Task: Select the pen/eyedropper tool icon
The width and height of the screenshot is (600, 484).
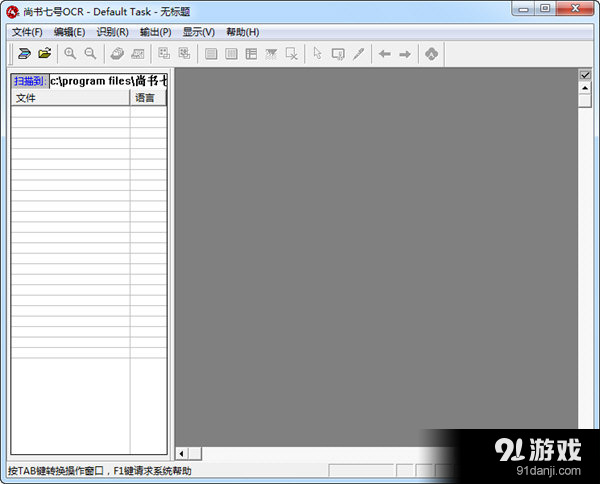Action: (358, 53)
